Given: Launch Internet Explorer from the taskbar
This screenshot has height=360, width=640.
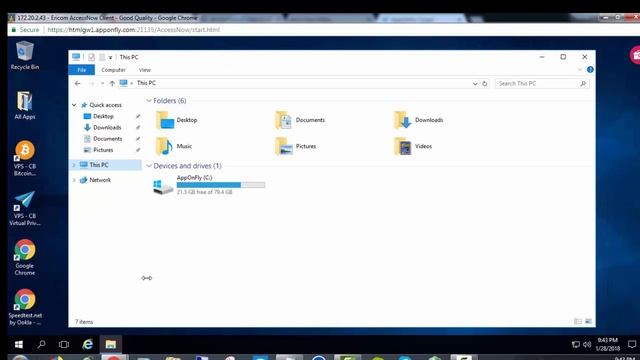Looking at the screenshot, I should (x=87, y=344).
